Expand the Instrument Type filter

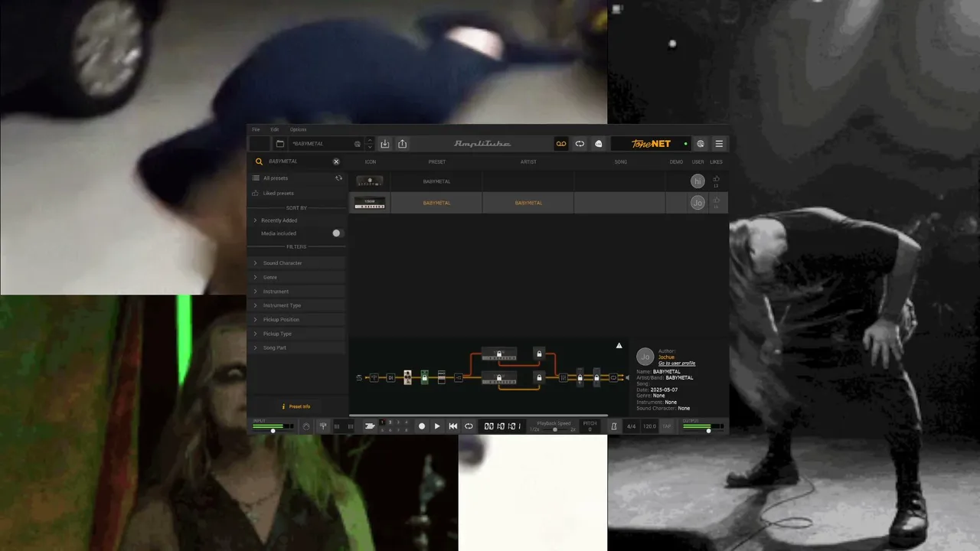[x=297, y=305]
